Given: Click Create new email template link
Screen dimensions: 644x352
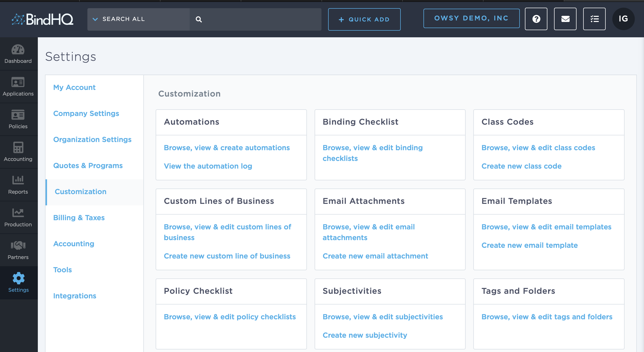Looking at the screenshot, I should pos(529,245).
